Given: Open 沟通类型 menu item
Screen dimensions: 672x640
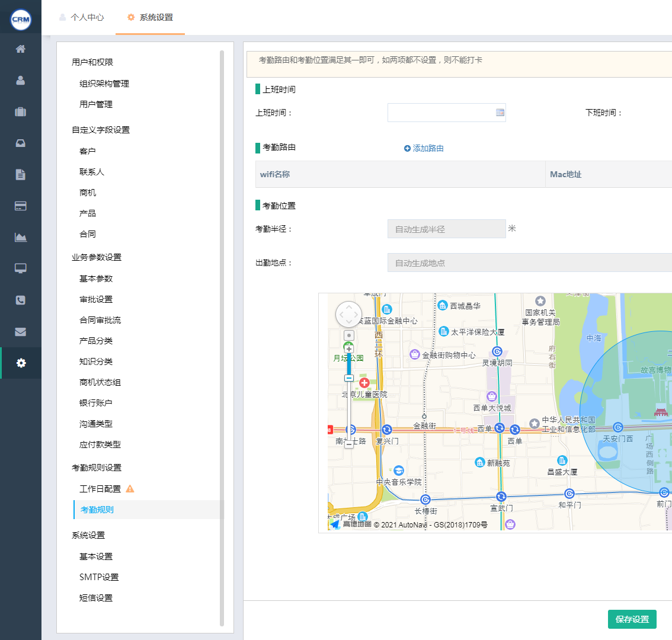Looking at the screenshot, I should pos(96,424).
